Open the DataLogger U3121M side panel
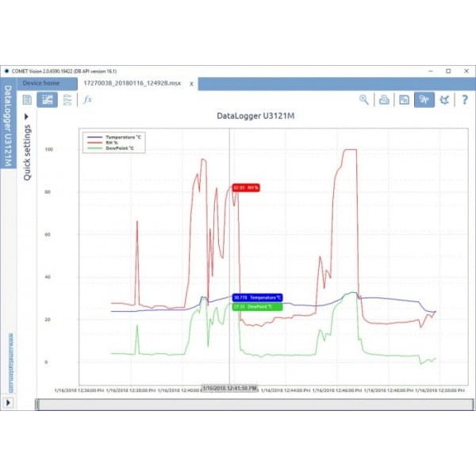The width and height of the screenshot is (476, 476). pyautogui.click(x=9, y=127)
